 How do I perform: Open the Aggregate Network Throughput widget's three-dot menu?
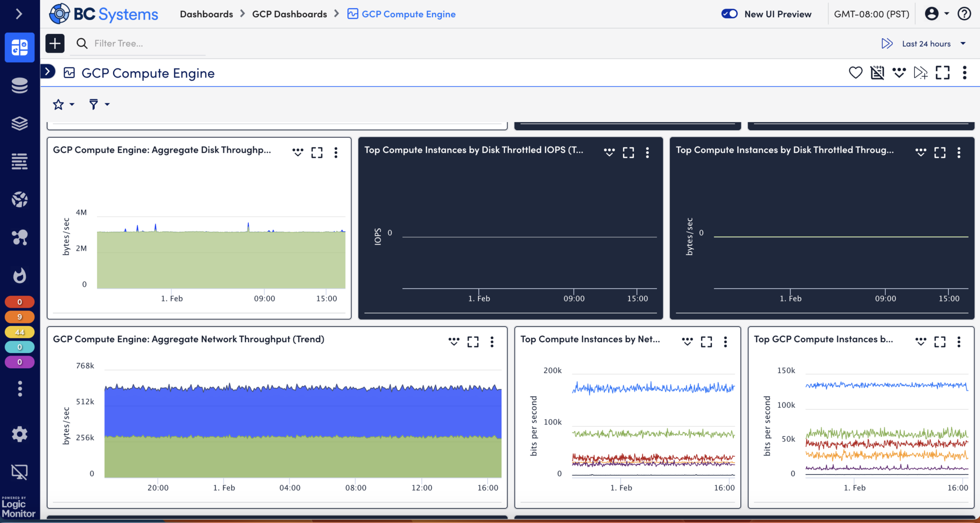pyautogui.click(x=492, y=342)
